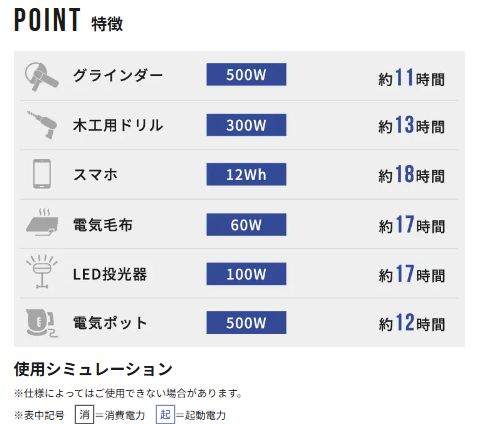Click the grinder 500W blue badge
The image size is (479, 424).
tap(246, 74)
